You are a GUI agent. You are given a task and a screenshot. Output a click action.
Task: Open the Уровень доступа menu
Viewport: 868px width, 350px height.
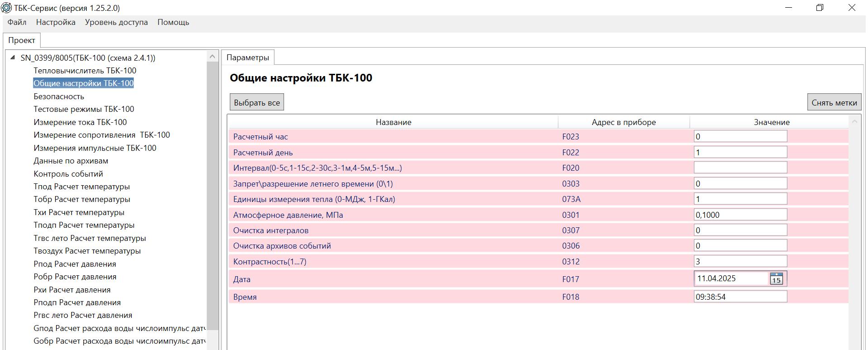[116, 22]
